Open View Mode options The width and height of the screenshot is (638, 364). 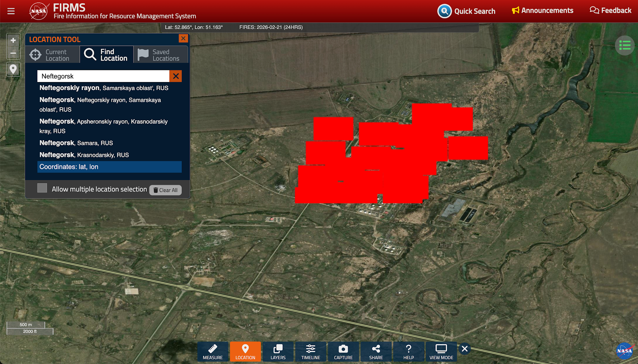(x=441, y=352)
